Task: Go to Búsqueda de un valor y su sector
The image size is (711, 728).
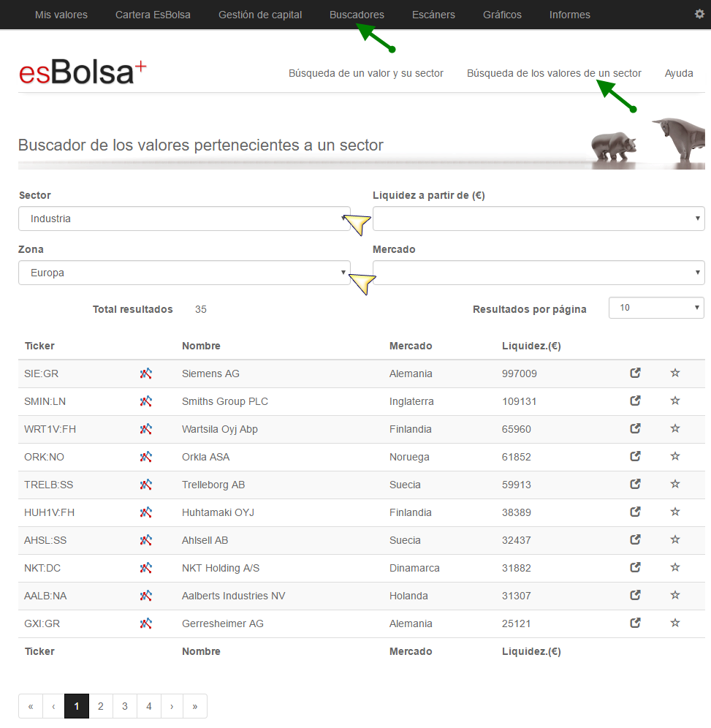Action: pyautogui.click(x=365, y=73)
